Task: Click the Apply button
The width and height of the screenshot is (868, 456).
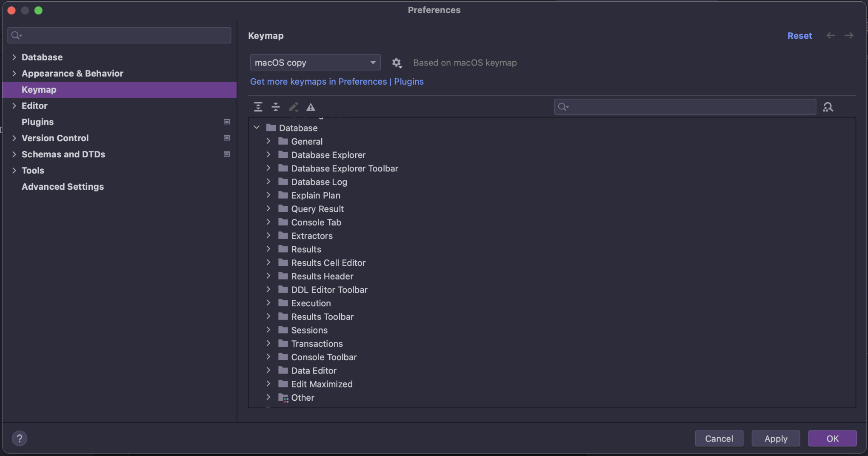Action: pos(775,438)
